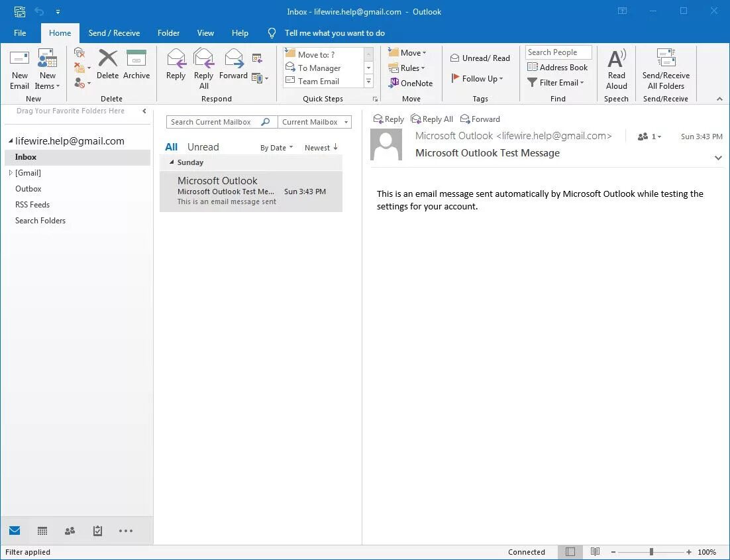Open Manage Quick Steps dialog launcher
Screen dimensions: 730x560
(x=375, y=99)
